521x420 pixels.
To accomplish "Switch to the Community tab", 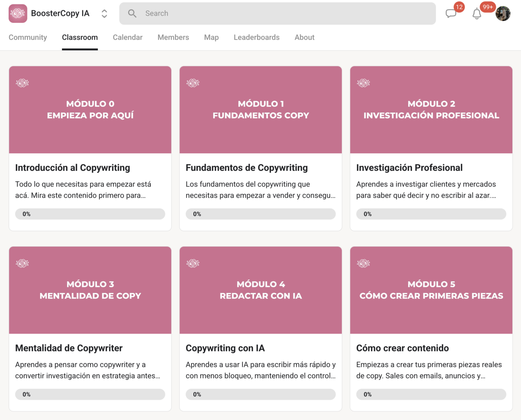I will (x=28, y=37).
